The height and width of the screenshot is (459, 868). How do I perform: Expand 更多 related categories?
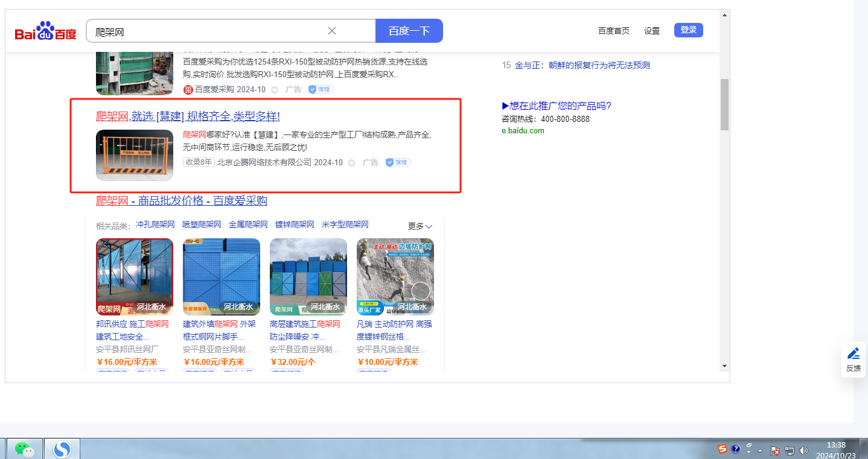420,226
